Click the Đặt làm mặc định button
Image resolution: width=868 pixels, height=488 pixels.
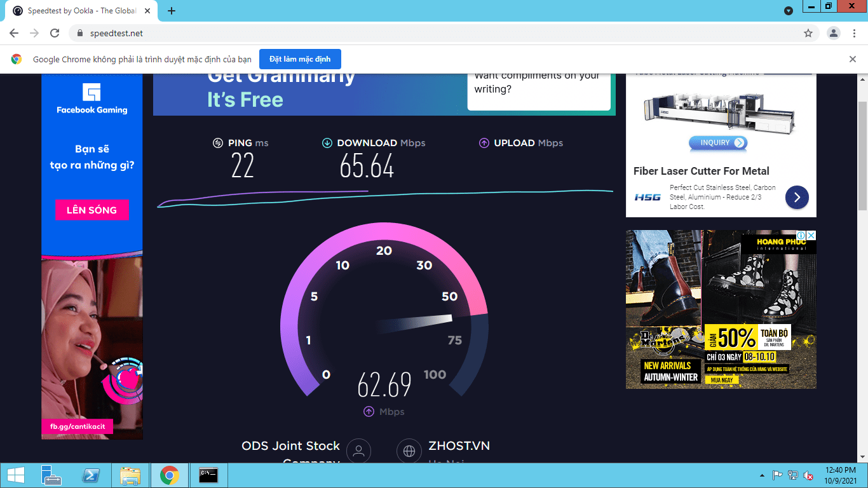[300, 59]
